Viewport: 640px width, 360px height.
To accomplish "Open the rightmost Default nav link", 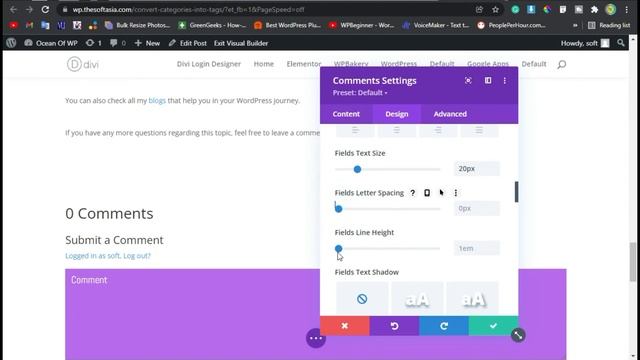I will 534,64.
